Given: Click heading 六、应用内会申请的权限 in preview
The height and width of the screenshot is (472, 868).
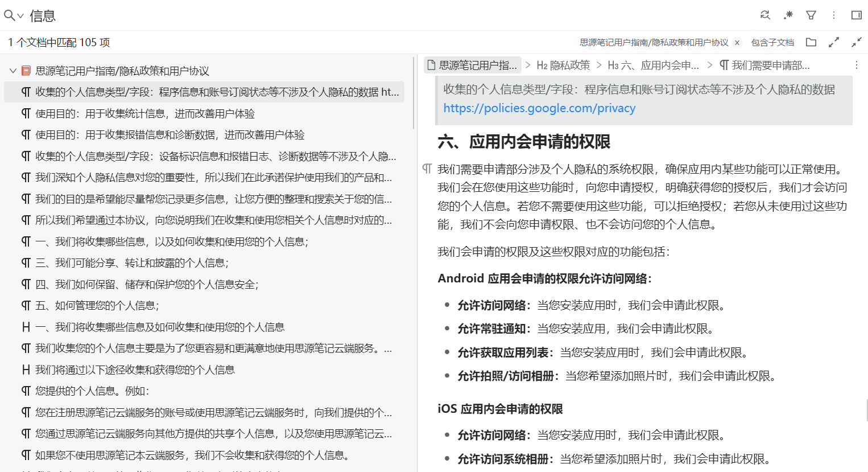Looking at the screenshot, I should pos(524,142).
